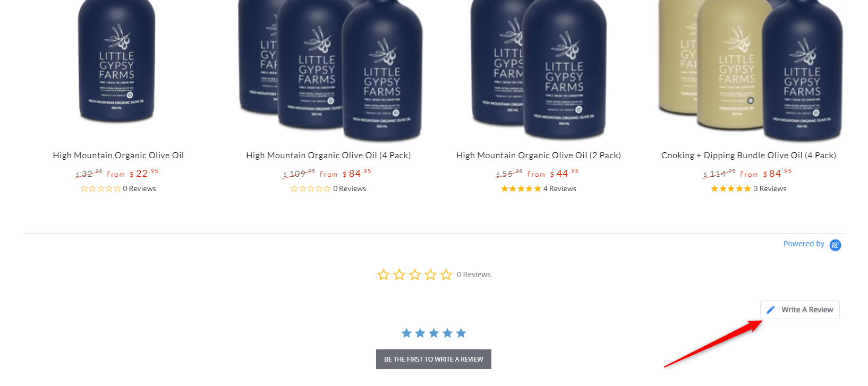The height and width of the screenshot is (386, 868).
Task: Click the middle blue star above first review button
Action: [434, 333]
